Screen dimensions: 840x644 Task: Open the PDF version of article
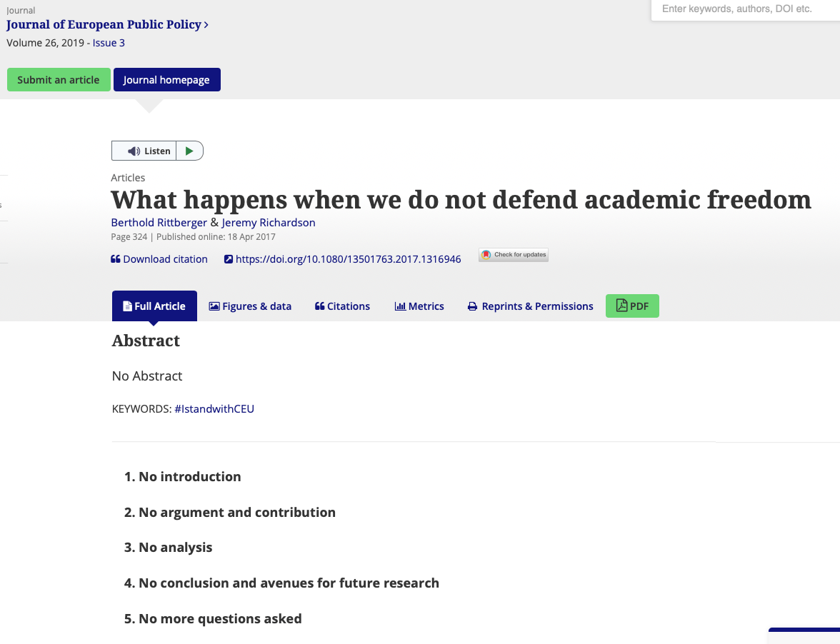tap(632, 306)
